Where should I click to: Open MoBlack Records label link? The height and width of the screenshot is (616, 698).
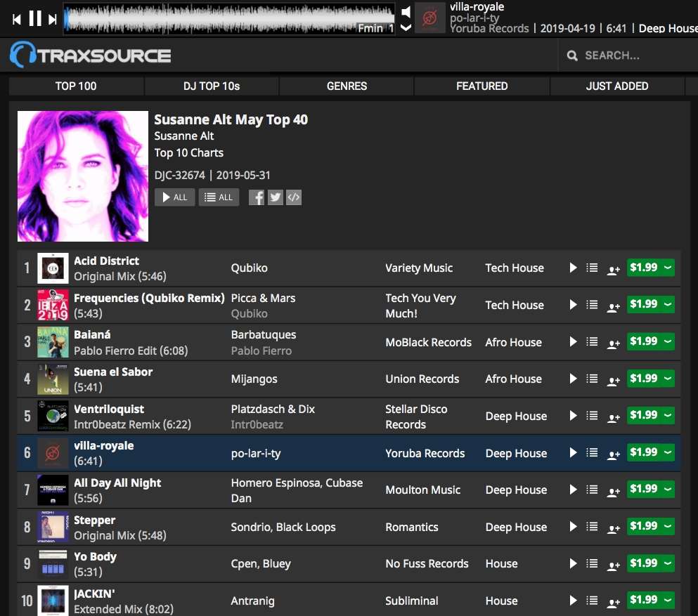(x=428, y=342)
